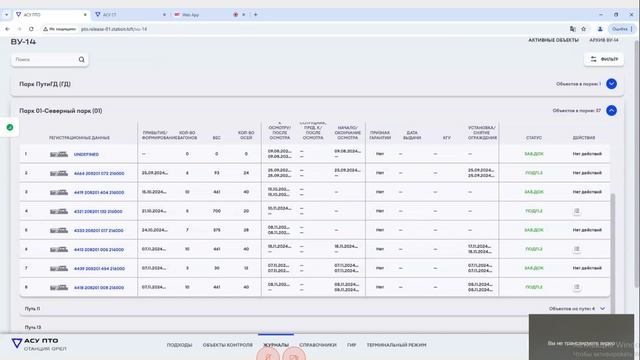Open train link 4419 208201 404 216000

99,193
